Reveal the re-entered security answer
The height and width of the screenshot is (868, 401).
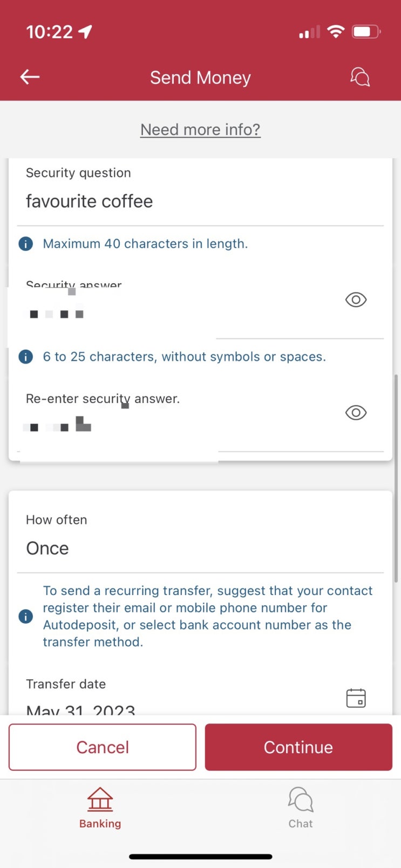tap(356, 413)
